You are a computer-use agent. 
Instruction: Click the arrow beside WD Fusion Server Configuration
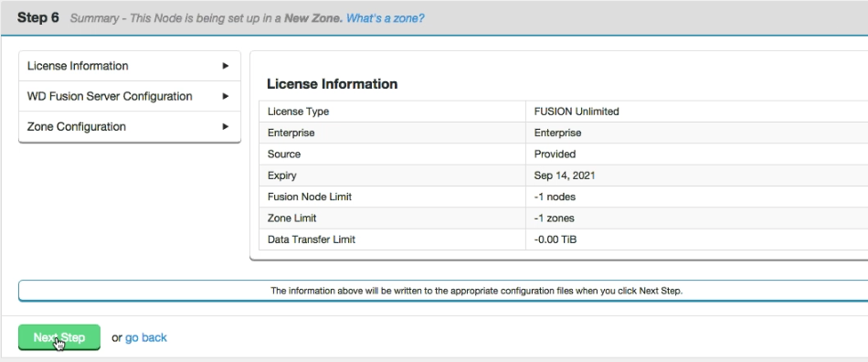click(x=226, y=96)
